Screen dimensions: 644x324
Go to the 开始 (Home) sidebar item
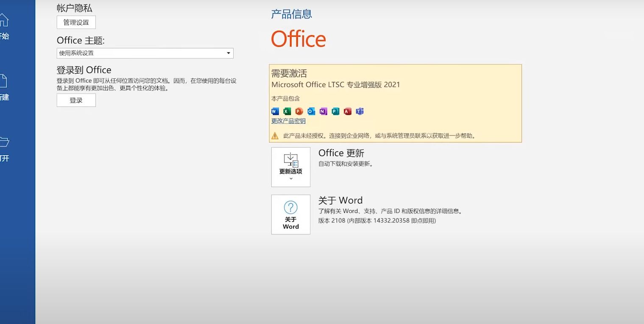pyautogui.click(x=4, y=27)
